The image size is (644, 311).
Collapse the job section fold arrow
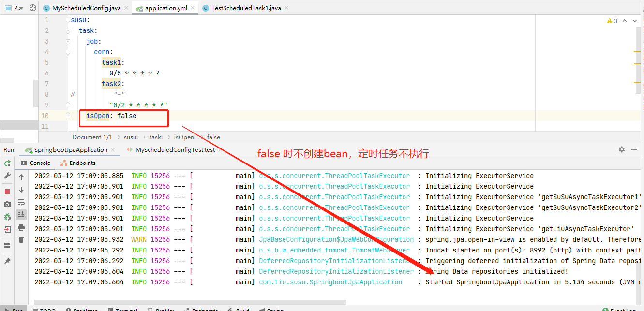(68, 43)
